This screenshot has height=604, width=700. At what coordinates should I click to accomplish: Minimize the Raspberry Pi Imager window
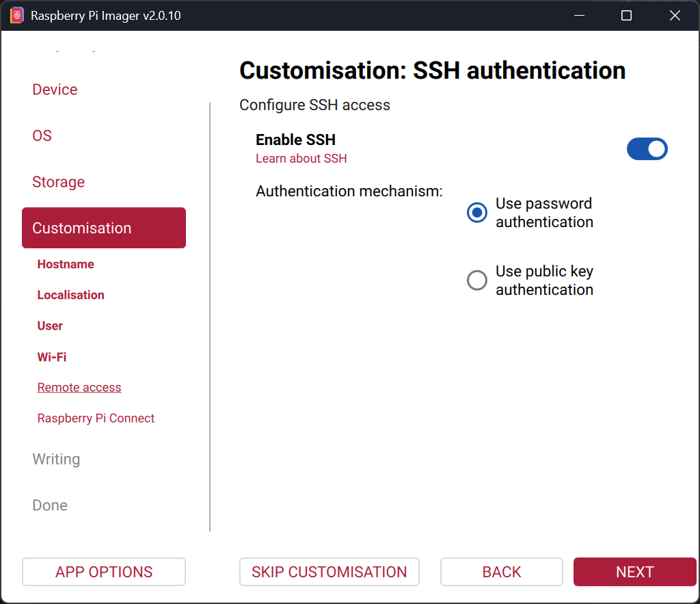[579, 16]
